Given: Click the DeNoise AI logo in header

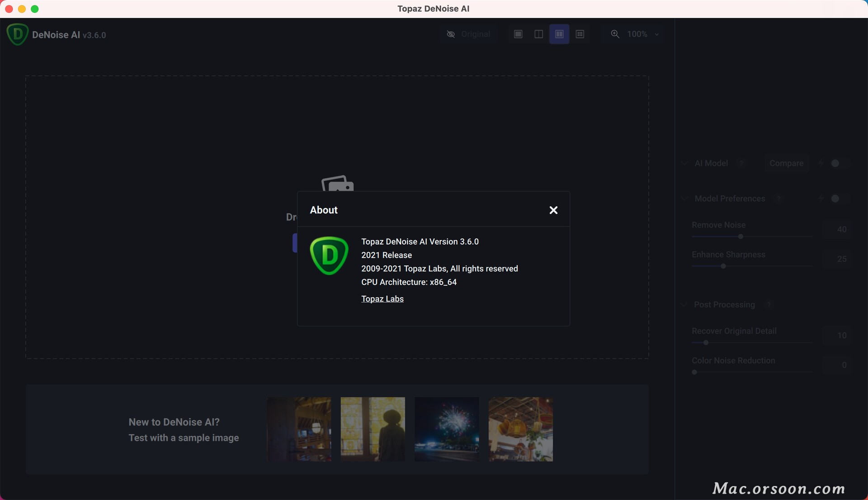Looking at the screenshot, I should click(x=18, y=34).
